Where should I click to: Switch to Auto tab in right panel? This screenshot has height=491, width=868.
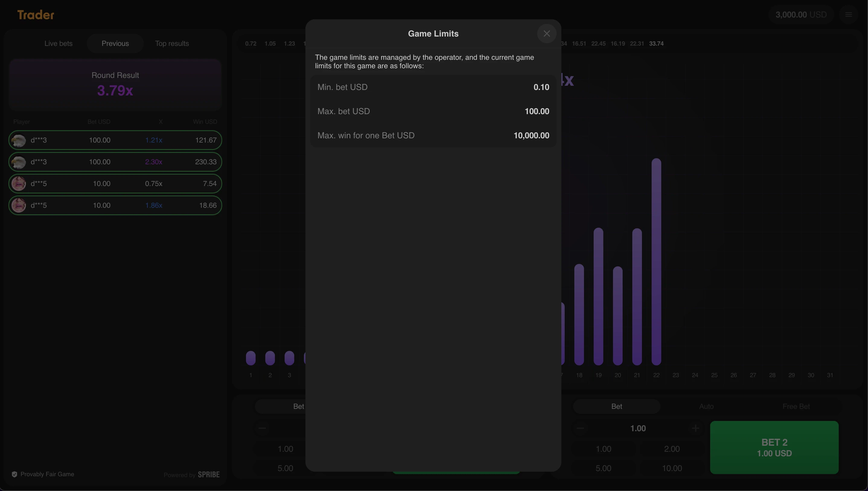click(706, 406)
